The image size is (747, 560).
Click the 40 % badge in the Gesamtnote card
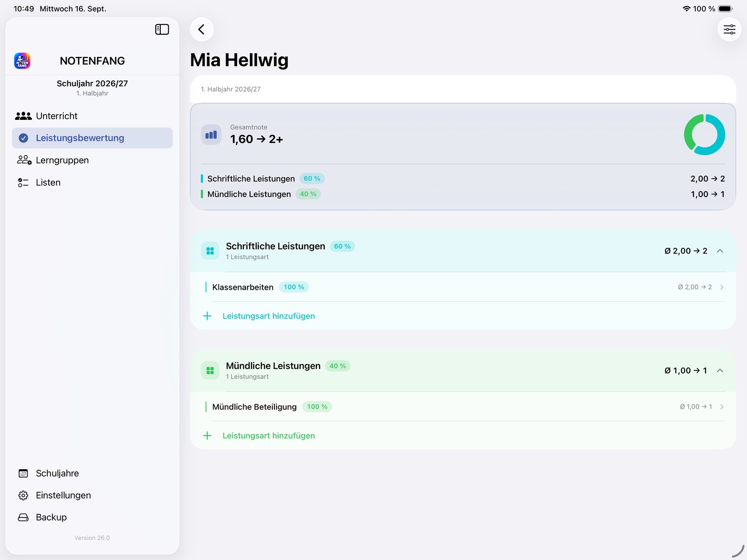(308, 194)
